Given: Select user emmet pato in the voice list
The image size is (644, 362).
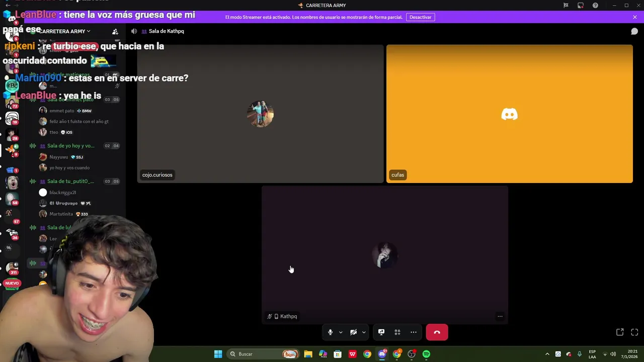Looking at the screenshot, I should click(65, 111).
